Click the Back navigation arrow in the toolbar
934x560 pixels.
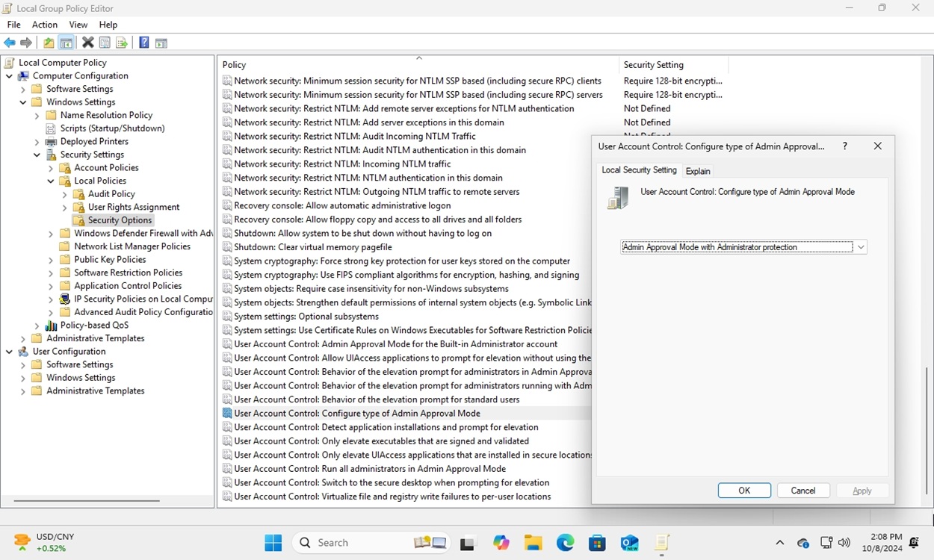point(9,43)
